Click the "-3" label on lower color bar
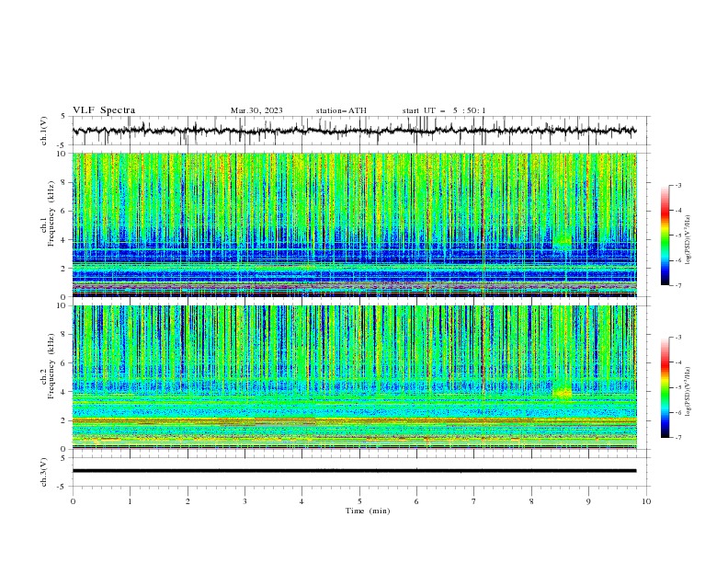728x563 pixels. pyautogui.click(x=677, y=338)
